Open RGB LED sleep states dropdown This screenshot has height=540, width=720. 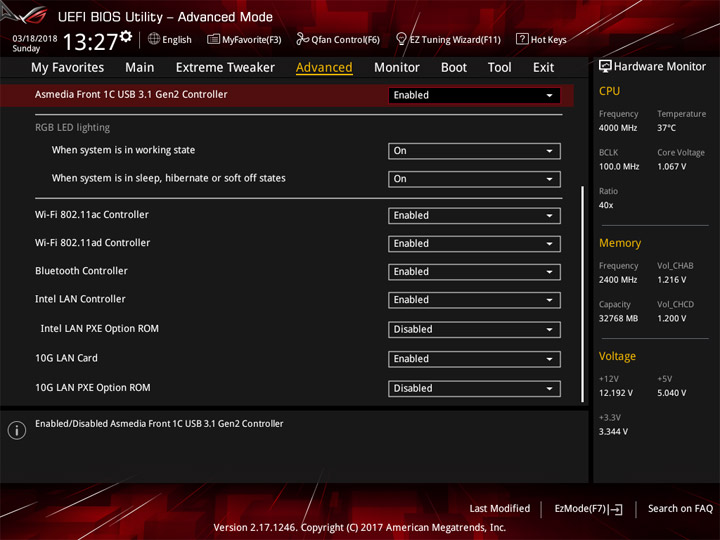tap(474, 179)
